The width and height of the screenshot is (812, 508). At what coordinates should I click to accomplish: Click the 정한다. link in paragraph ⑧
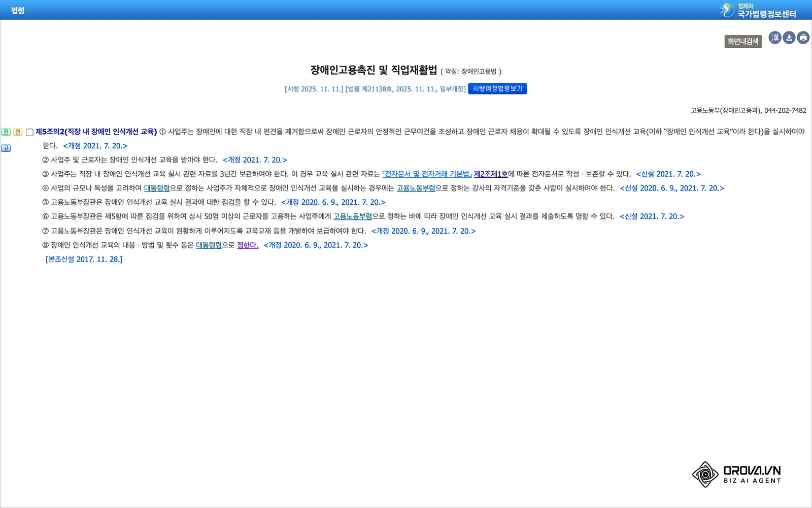248,245
